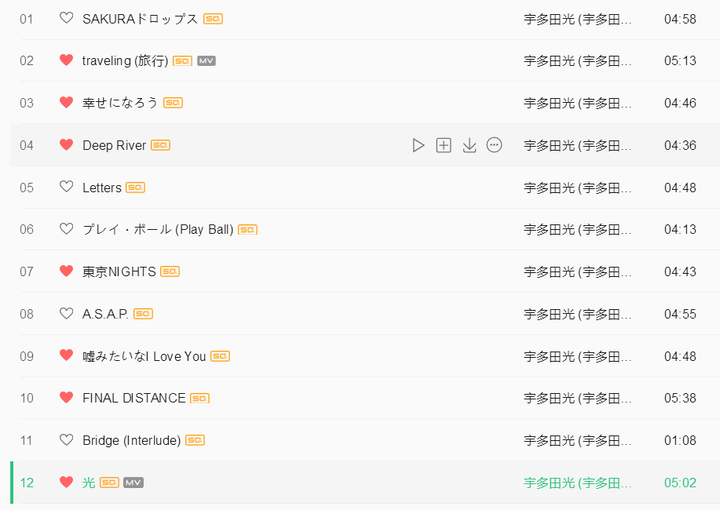This screenshot has width=720, height=510.
Task: Click SQ badge on 光
Action: pos(110,482)
